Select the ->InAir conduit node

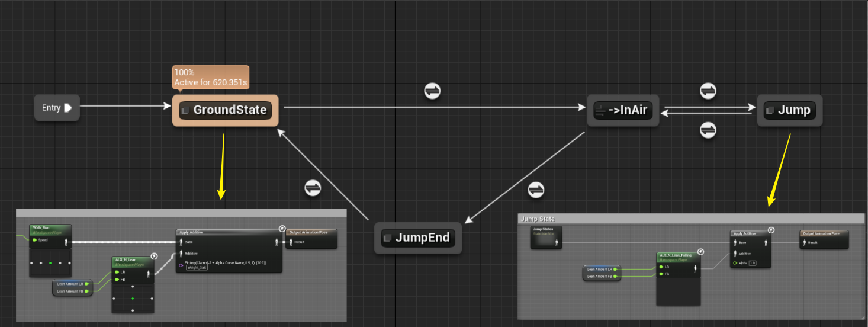[623, 110]
